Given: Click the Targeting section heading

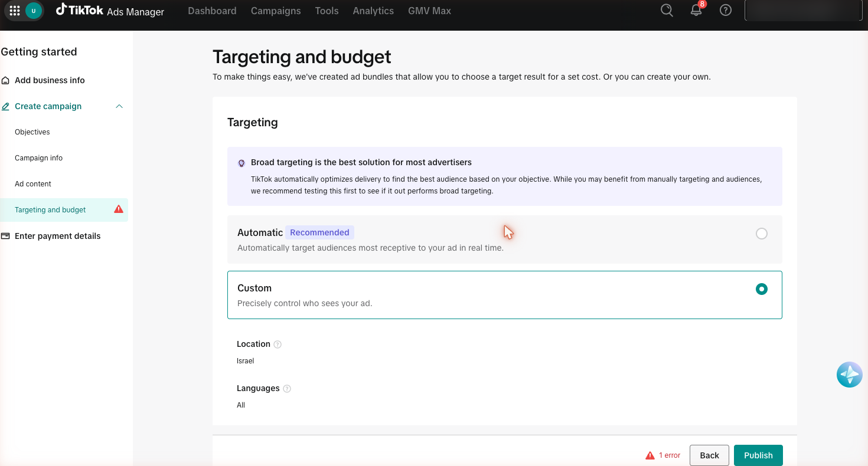Looking at the screenshot, I should tap(253, 123).
